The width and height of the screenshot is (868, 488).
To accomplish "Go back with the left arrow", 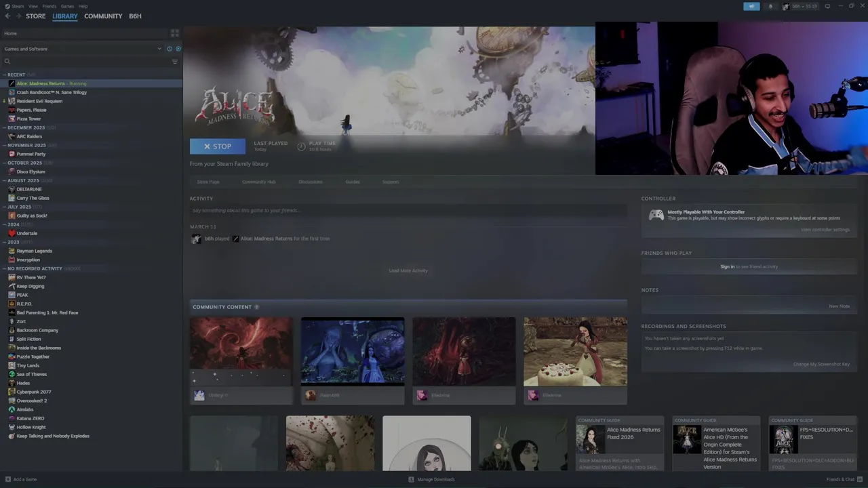I will pos(7,16).
